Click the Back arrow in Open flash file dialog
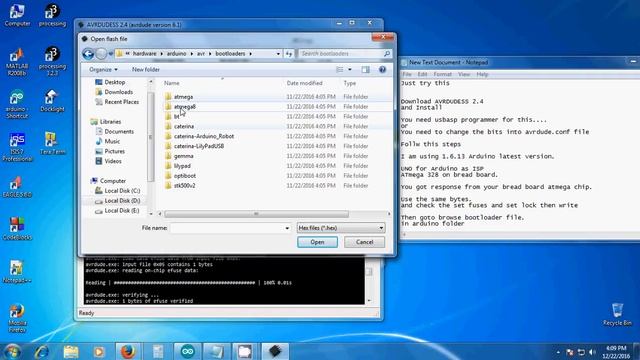 click(x=88, y=53)
